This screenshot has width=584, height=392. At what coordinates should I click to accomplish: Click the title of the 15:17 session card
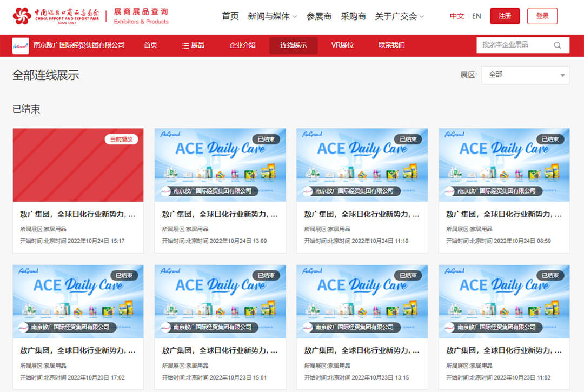[x=77, y=214]
